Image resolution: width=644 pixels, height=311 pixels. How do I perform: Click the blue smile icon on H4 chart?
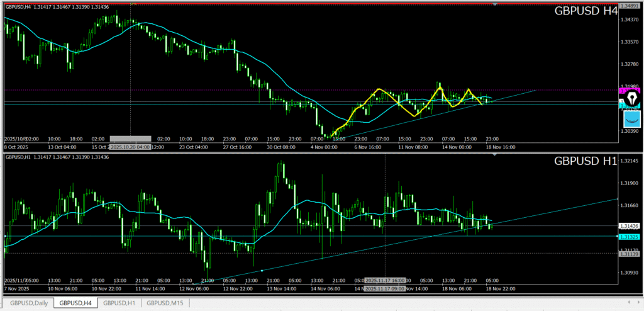click(x=631, y=120)
